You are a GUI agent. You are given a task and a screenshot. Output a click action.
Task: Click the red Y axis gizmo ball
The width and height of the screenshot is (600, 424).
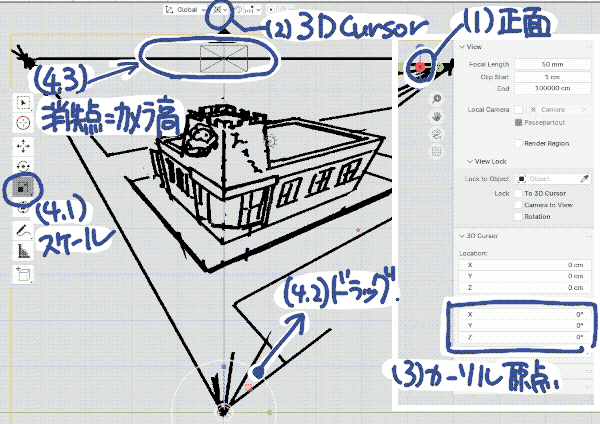(420, 67)
